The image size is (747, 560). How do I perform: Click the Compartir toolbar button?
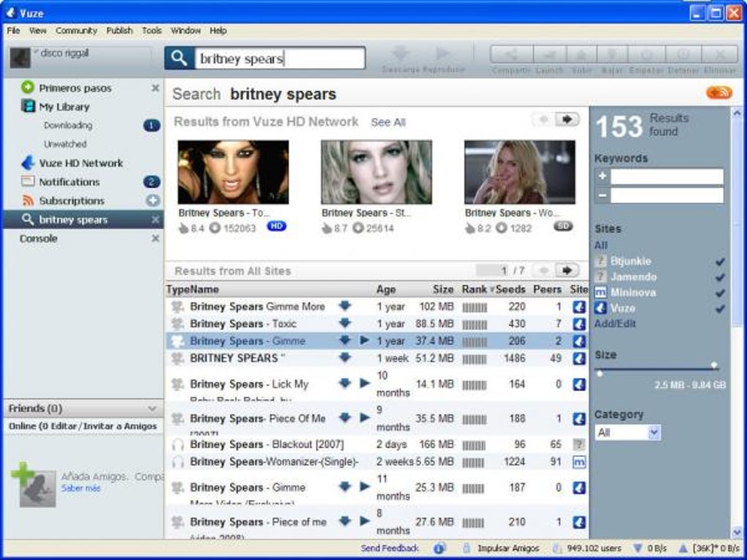point(512,54)
